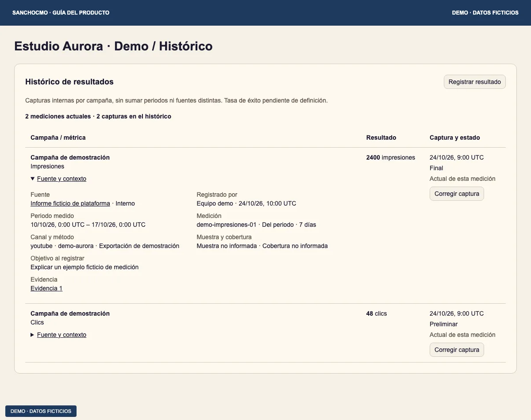Open the Informe ficticio de plataforma link
This screenshot has width=531, height=420.
70,203
